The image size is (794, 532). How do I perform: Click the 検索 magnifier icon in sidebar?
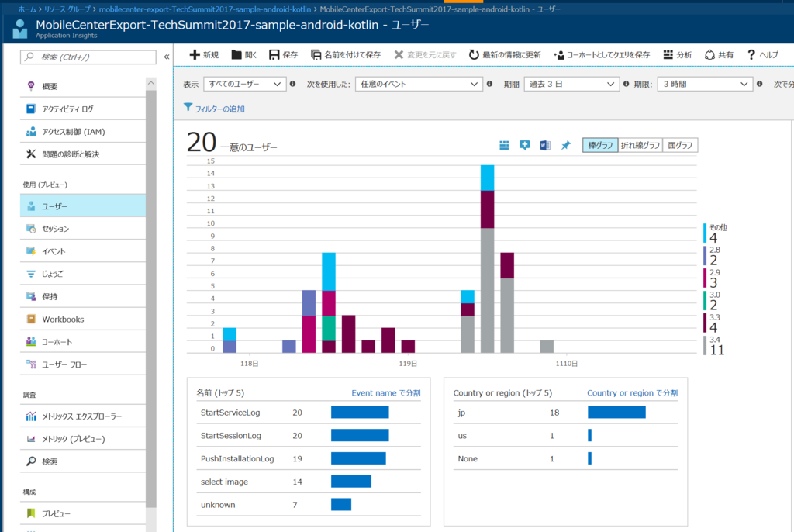(x=31, y=461)
